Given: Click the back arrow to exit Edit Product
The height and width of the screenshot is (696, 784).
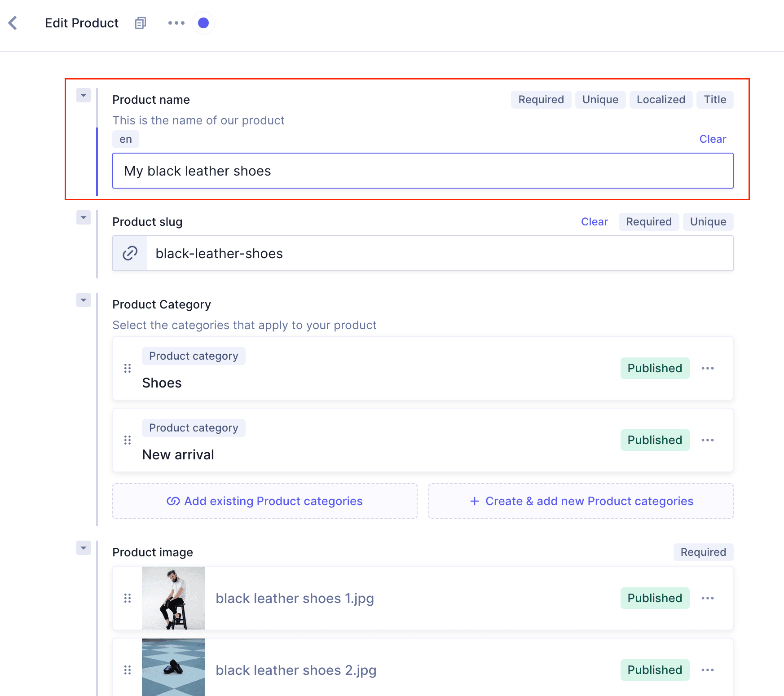Looking at the screenshot, I should pos(12,22).
